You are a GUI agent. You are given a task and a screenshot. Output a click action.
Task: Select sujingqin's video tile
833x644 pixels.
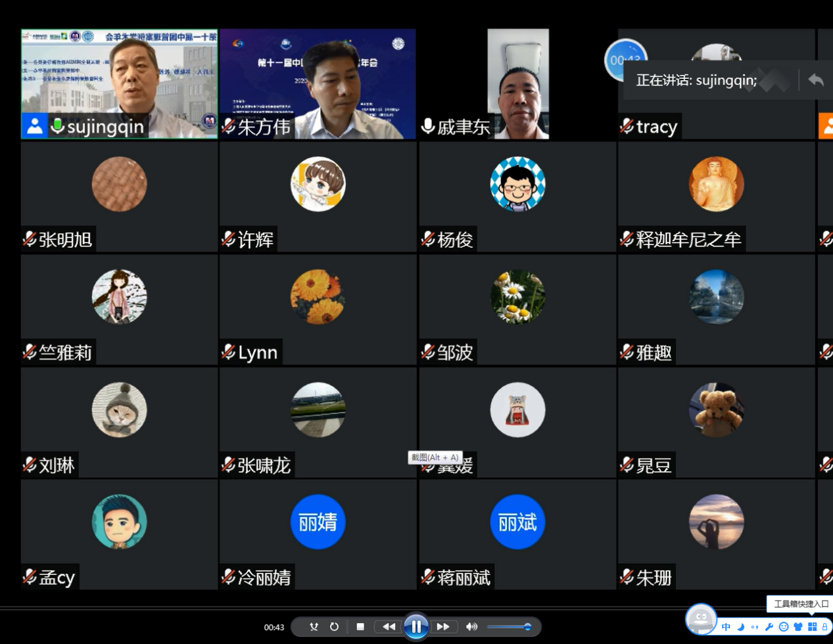[x=119, y=83]
